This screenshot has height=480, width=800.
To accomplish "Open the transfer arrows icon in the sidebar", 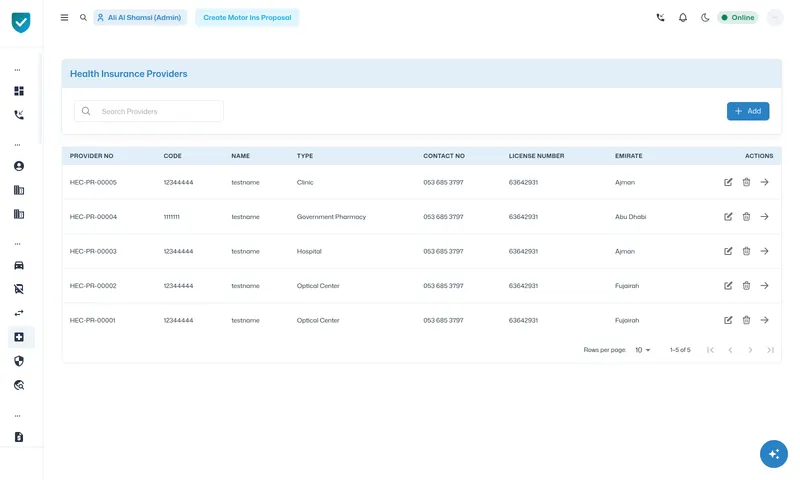I will pos(19,313).
